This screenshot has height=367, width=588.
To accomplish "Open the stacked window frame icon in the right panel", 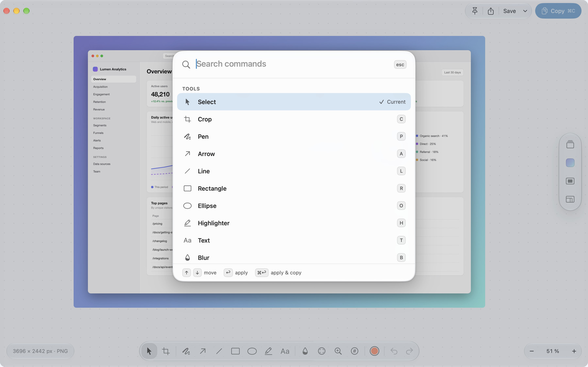I will click(x=570, y=144).
